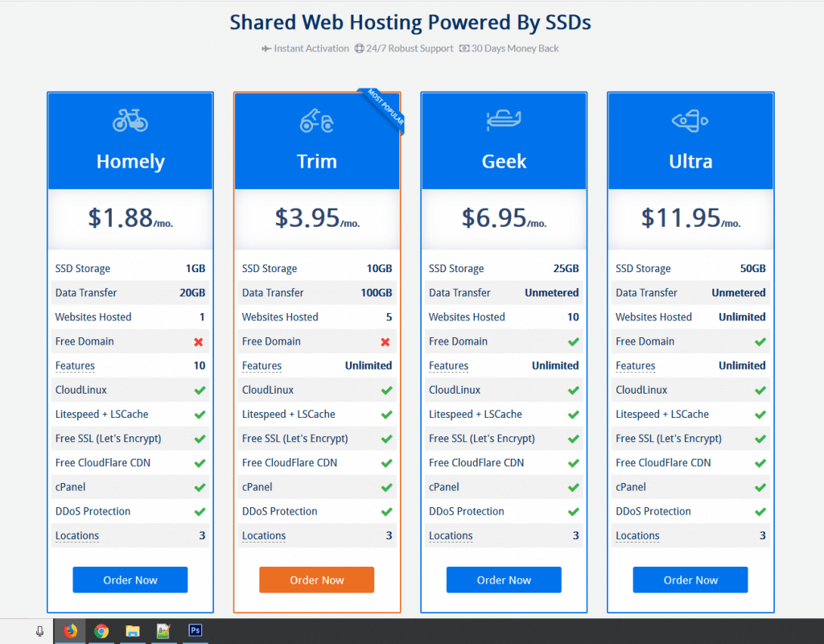Click Ultra DDoS Protection checkmark
The image size is (824, 644).
[x=760, y=511]
